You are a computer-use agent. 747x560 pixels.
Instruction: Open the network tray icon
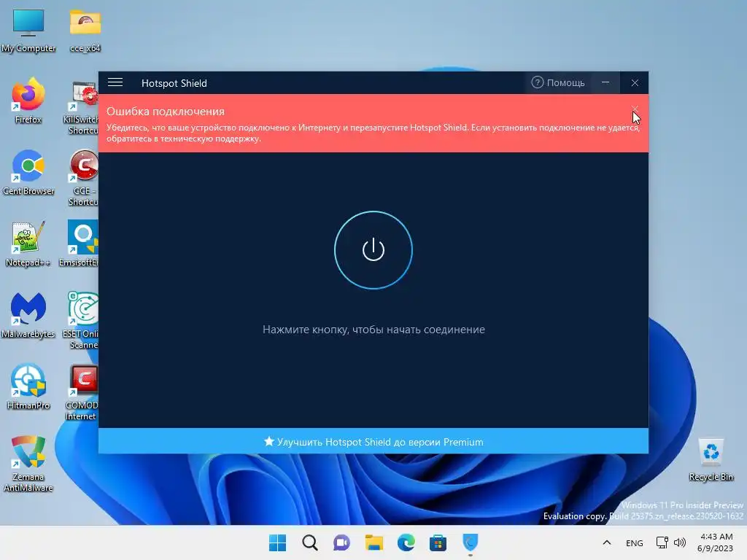tap(662, 542)
